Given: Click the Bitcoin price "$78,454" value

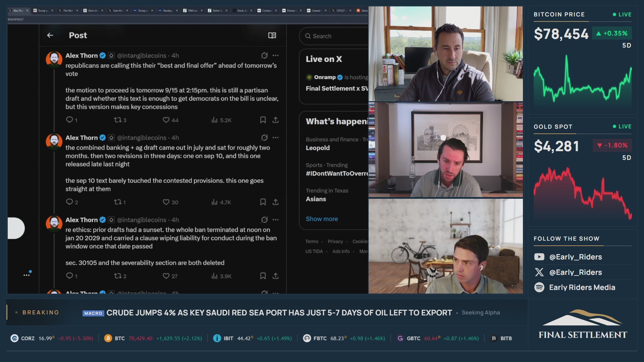Looking at the screenshot, I should (x=561, y=34).
